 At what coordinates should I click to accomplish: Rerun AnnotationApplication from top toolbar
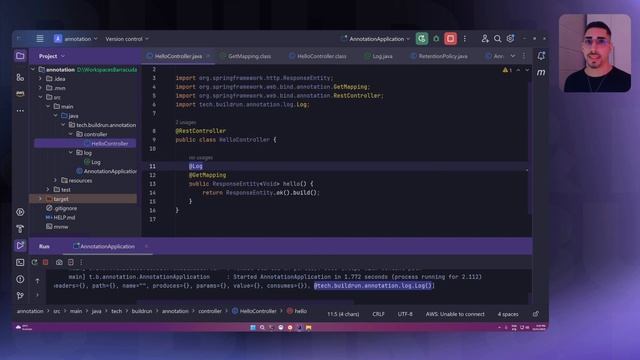tap(422, 39)
